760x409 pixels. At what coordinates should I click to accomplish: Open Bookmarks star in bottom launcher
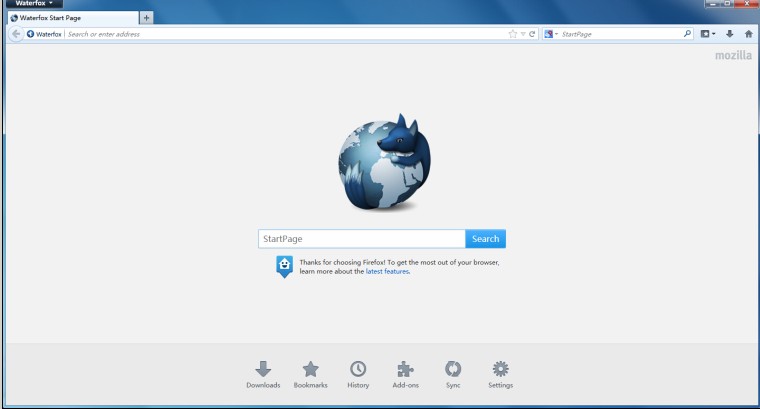coord(311,375)
